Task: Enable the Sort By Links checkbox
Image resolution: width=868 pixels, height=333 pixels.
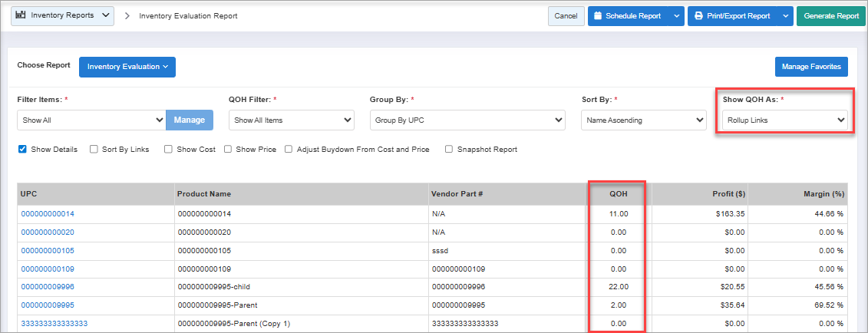Action: click(94, 150)
